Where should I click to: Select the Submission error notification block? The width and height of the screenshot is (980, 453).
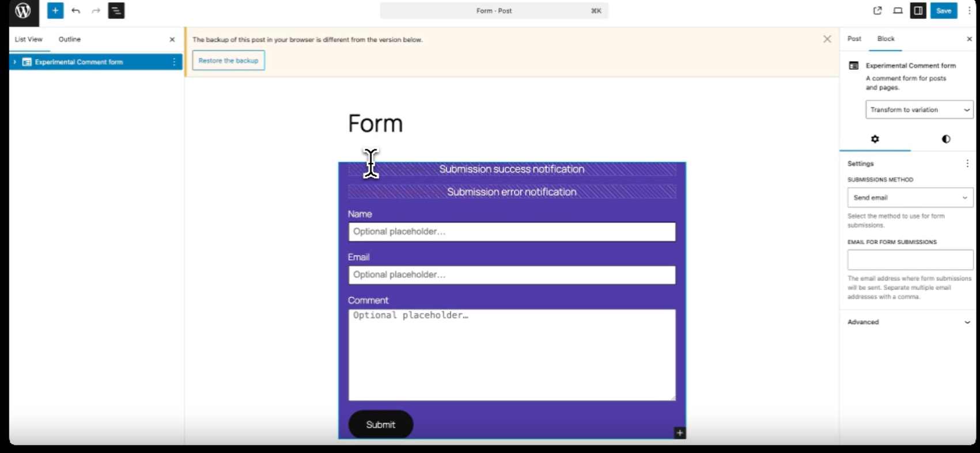(x=512, y=192)
